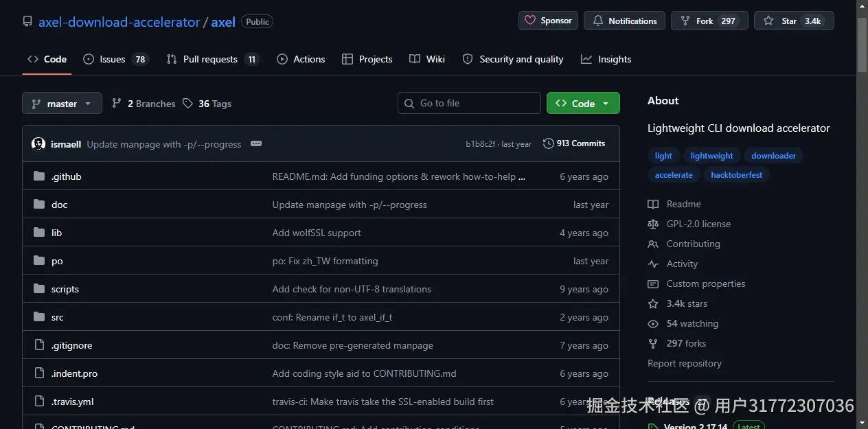Fork the repository with Fork button

[x=709, y=21]
